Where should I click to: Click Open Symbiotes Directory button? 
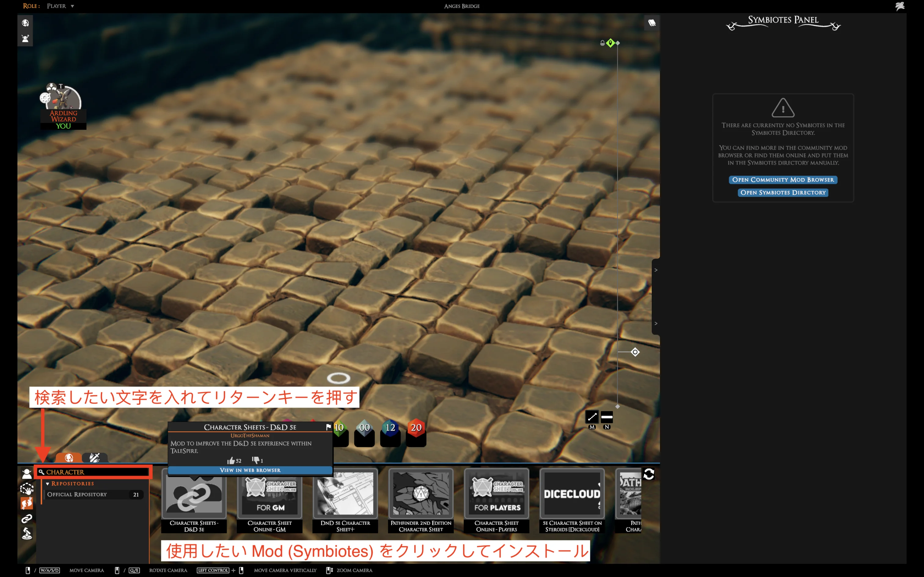pos(783,193)
